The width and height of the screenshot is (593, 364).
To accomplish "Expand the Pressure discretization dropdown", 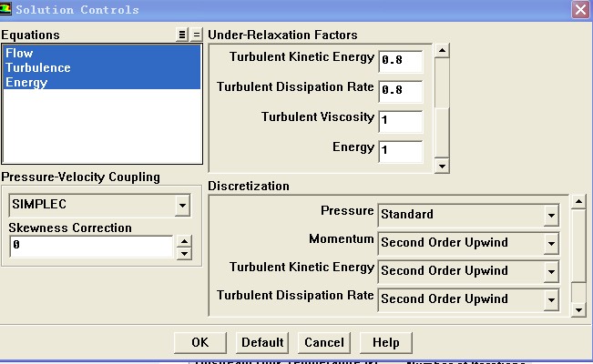I will 549,216.
